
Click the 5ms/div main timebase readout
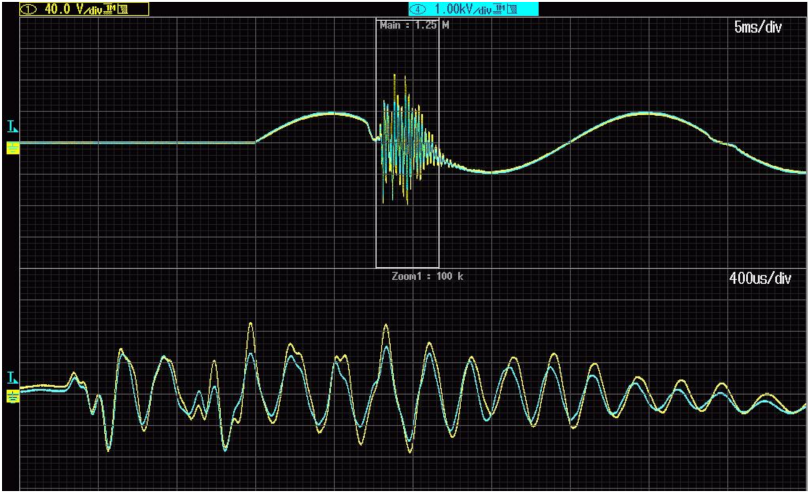757,27
